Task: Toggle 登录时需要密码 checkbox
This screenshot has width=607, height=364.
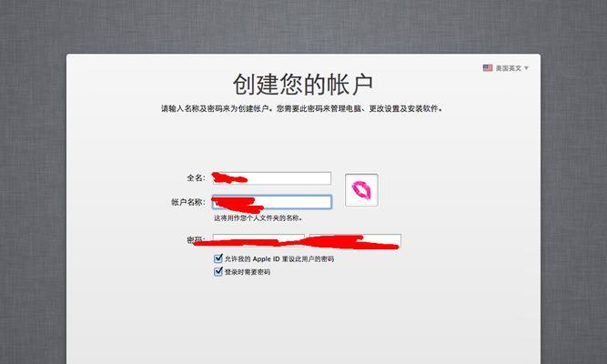Action: click(218, 271)
